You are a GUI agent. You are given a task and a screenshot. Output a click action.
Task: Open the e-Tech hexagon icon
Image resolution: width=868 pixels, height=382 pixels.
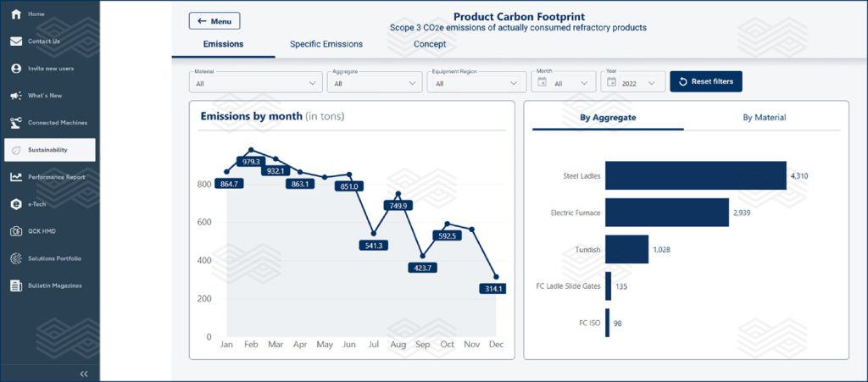tap(16, 204)
